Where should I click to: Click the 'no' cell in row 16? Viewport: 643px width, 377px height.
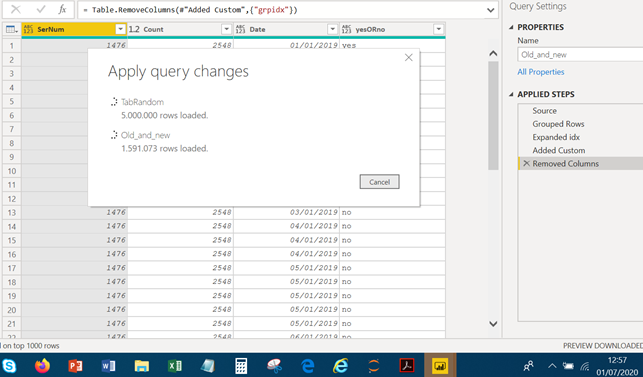(392, 254)
